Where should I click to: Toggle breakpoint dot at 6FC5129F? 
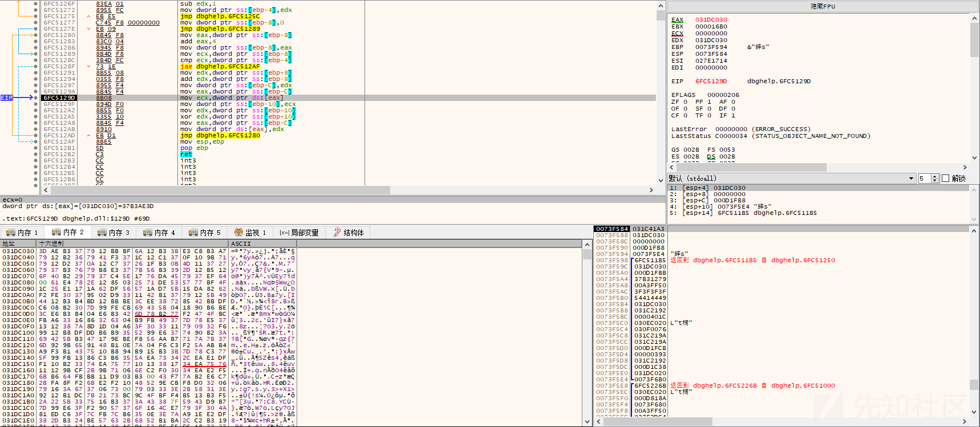(36, 104)
